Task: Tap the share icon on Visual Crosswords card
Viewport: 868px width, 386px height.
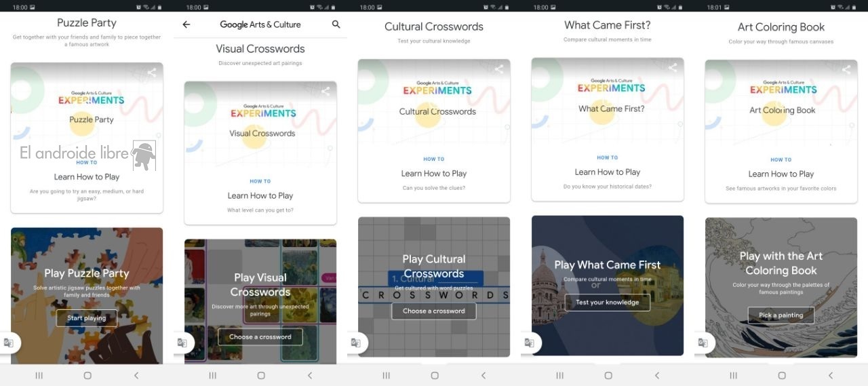Action: click(325, 91)
